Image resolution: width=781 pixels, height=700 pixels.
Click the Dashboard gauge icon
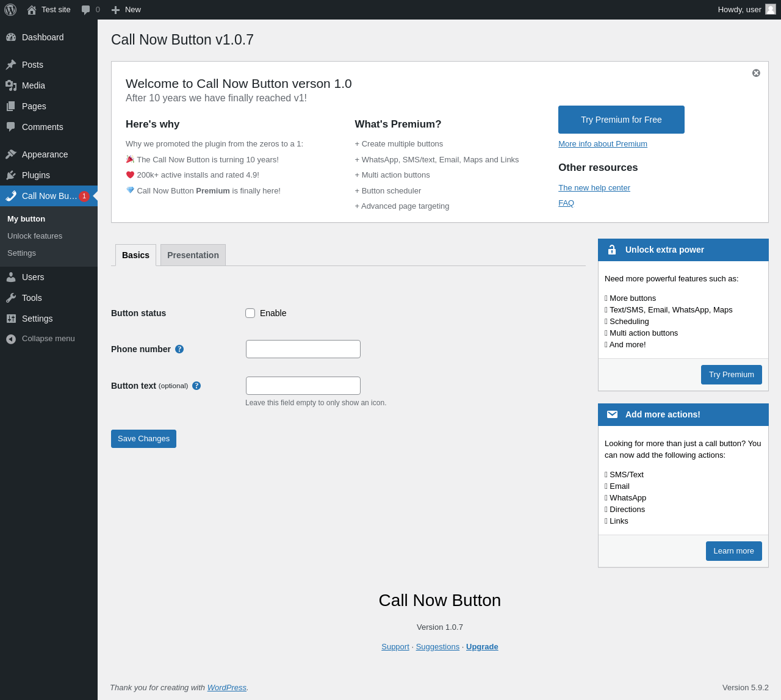coord(11,37)
